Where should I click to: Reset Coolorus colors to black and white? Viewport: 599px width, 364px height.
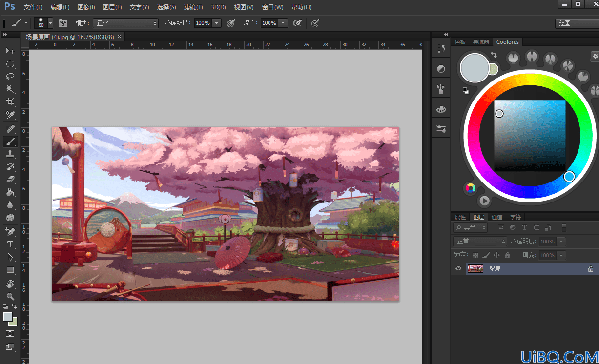[466, 90]
